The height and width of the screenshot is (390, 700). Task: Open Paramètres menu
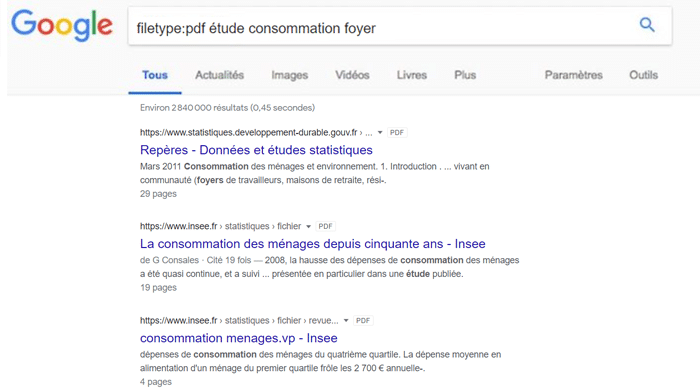[573, 75]
